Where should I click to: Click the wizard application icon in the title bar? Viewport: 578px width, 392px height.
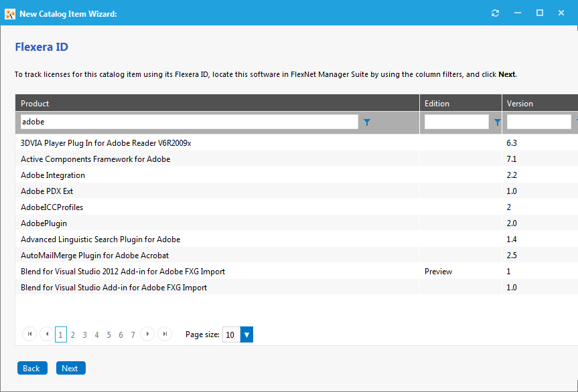(9, 13)
